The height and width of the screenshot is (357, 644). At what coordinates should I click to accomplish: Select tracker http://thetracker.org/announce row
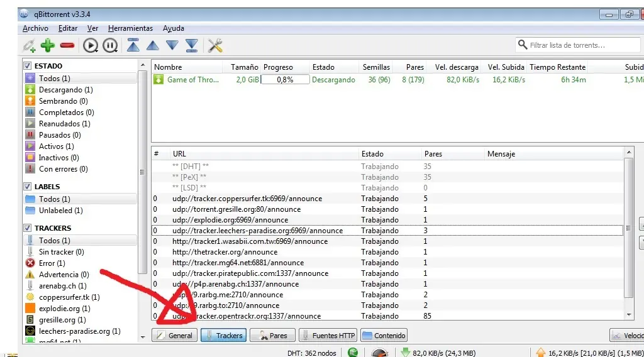(387, 251)
